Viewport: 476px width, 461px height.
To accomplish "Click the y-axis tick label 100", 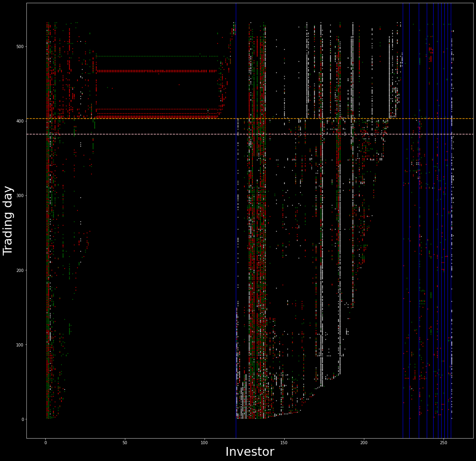I will (x=20, y=345).
